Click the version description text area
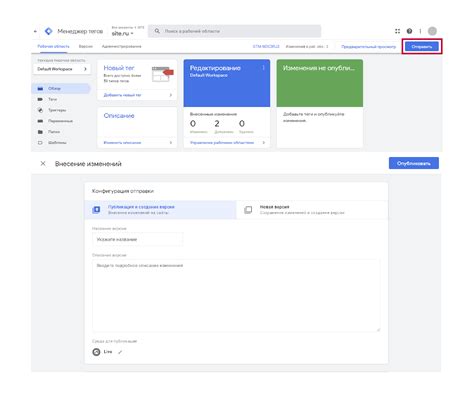 point(236,295)
